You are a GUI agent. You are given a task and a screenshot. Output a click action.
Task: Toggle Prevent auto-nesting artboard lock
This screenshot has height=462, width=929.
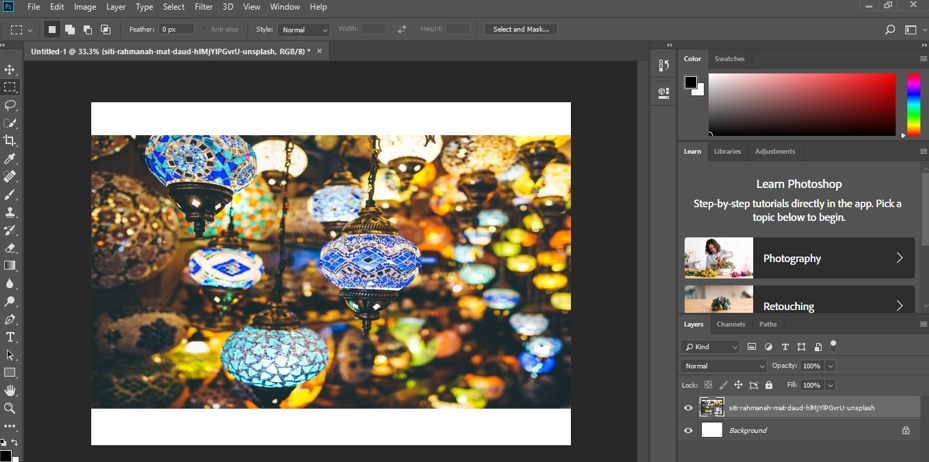point(754,385)
